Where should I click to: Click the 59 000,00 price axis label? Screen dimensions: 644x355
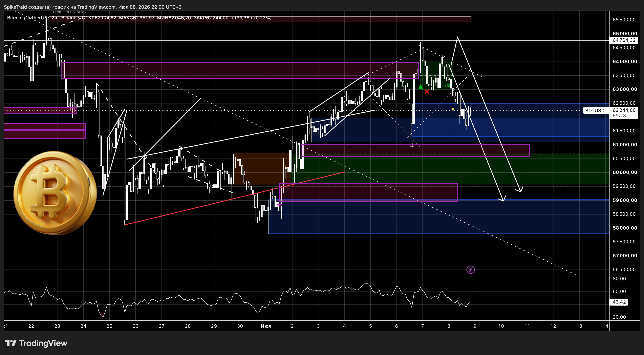pyautogui.click(x=625, y=200)
